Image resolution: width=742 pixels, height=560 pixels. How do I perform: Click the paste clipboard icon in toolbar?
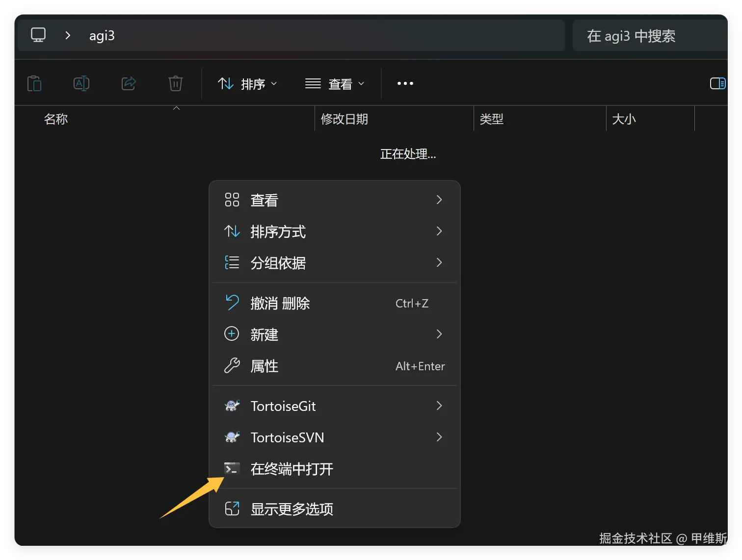[x=34, y=83]
